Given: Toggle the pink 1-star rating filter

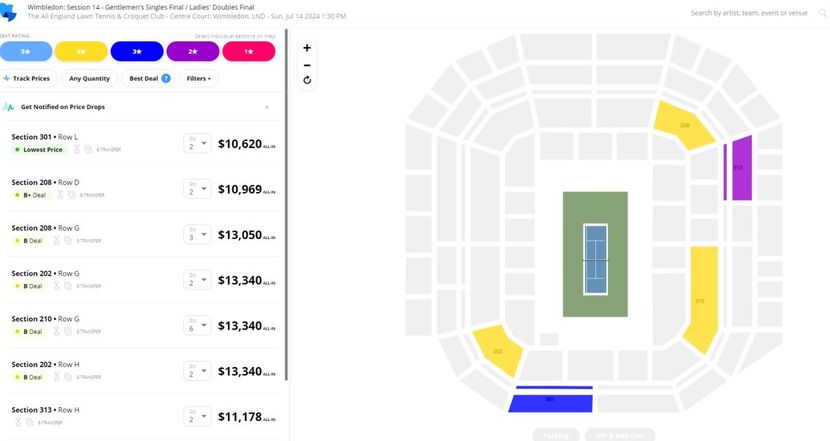Looking at the screenshot, I should coord(249,51).
